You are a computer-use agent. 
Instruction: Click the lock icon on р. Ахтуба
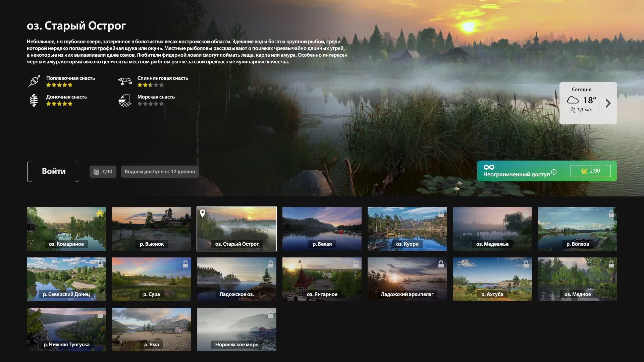click(x=526, y=264)
